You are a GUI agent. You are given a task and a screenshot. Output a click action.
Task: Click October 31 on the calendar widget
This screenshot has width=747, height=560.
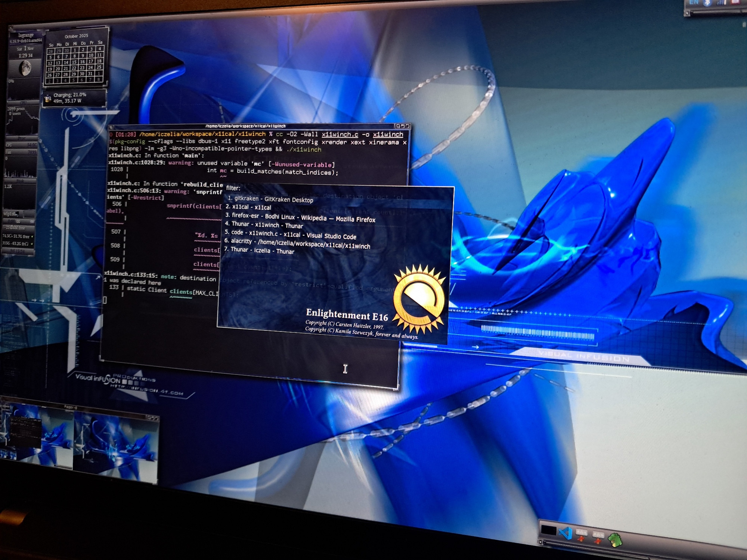coord(90,74)
